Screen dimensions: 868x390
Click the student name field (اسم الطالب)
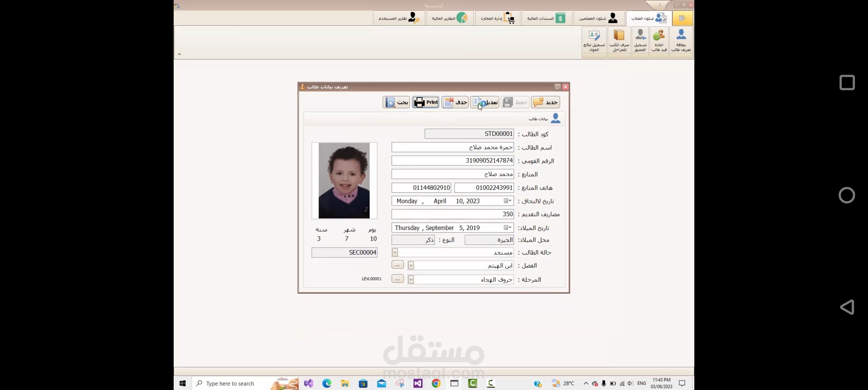[x=452, y=147]
